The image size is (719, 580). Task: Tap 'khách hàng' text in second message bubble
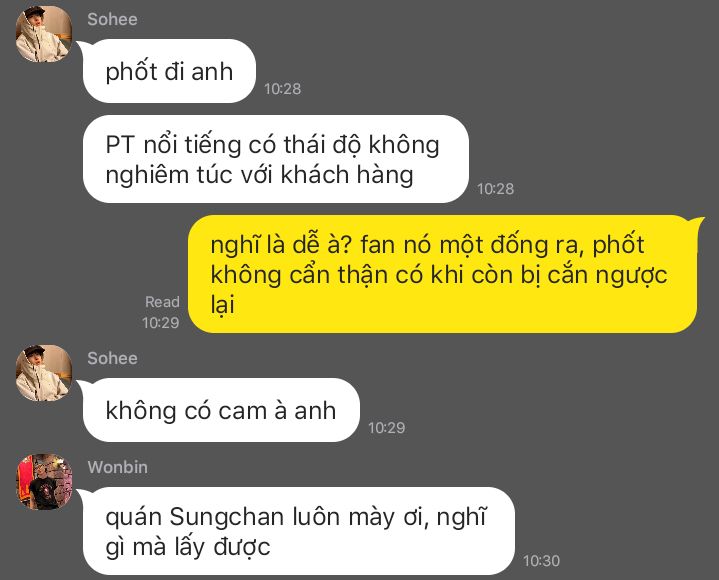click(x=347, y=175)
